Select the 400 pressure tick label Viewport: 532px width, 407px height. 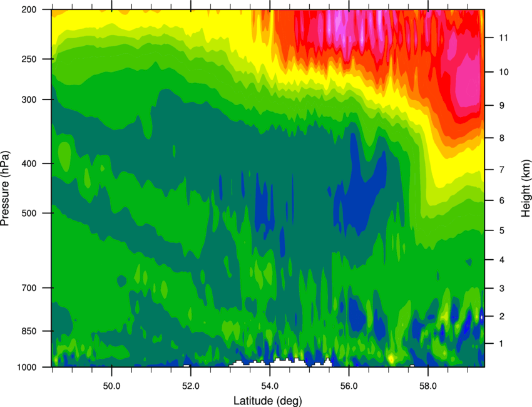pos(29,163)
